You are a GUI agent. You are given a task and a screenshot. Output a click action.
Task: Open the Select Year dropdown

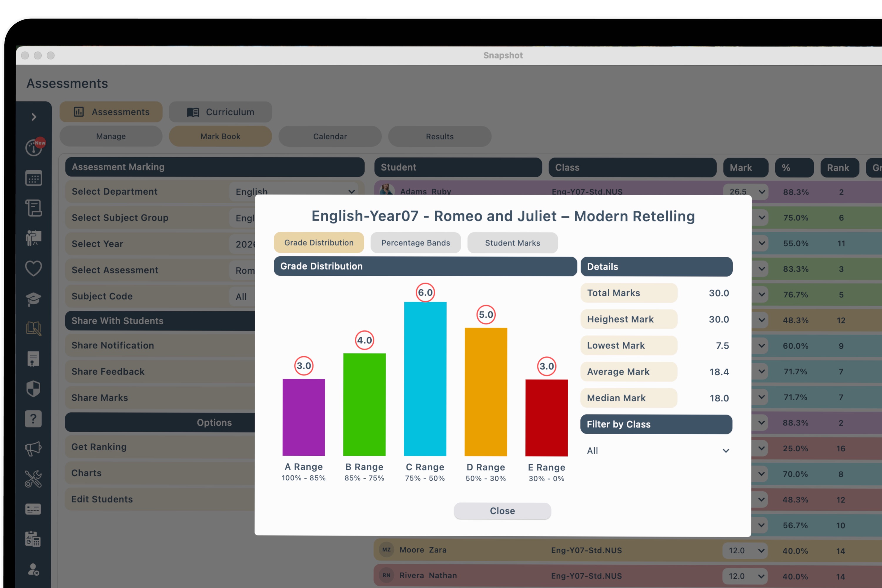pos(242,244)
